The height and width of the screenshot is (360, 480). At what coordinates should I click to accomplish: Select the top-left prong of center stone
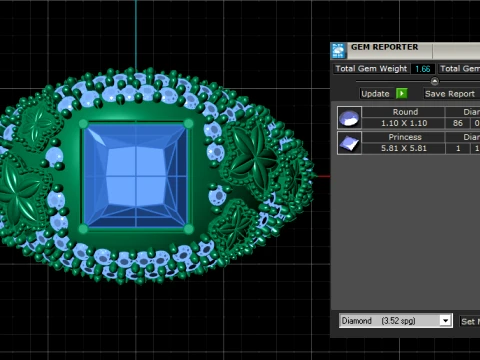point(83,124)
